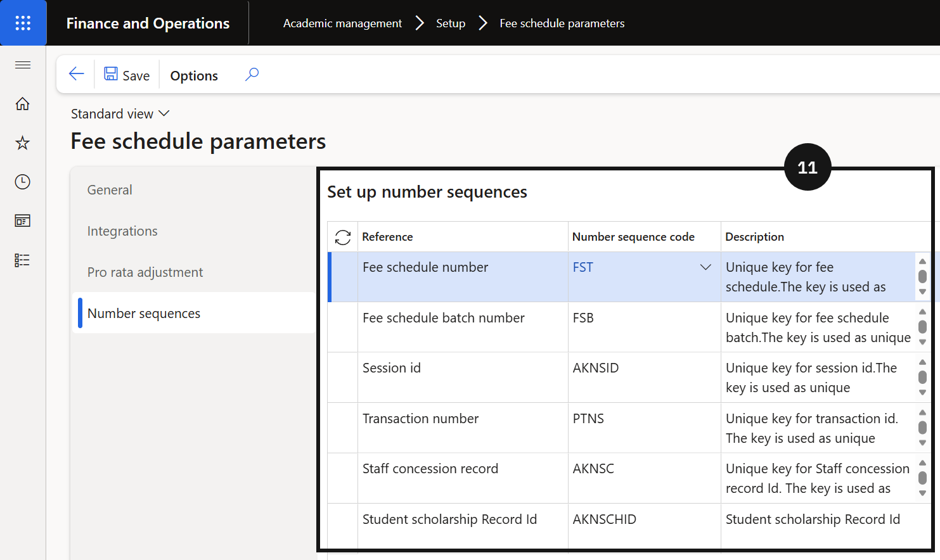The height and width of the screenshot is (560, 940).
Task: Open Recent clock icon in sidebar
Action: click(23, 182)
